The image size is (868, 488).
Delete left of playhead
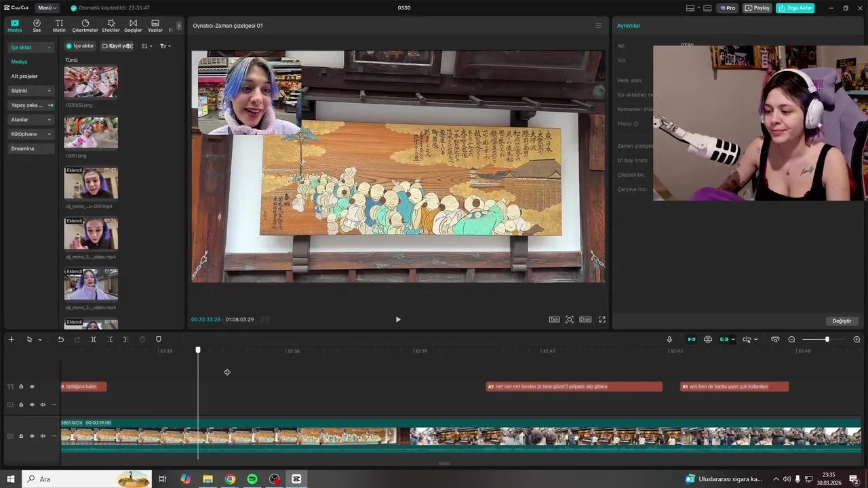pyautogui.click(x=110, y=340)
